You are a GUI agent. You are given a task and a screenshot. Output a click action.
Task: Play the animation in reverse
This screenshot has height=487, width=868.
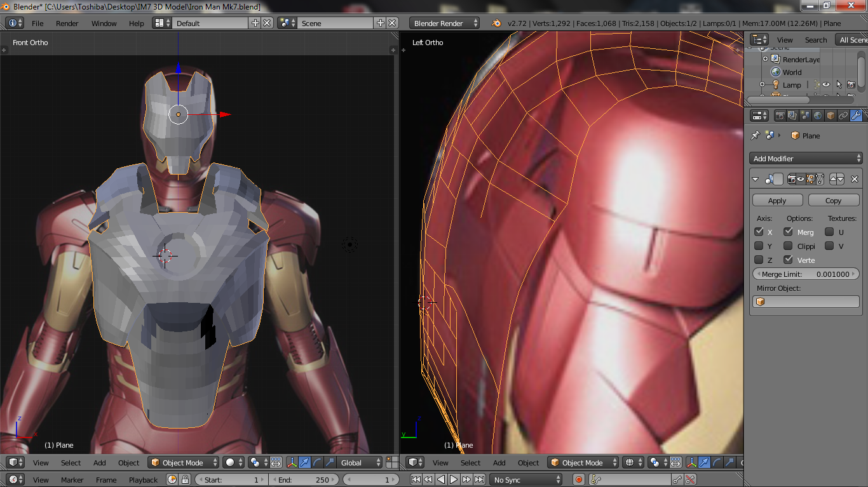click(441, 480)
